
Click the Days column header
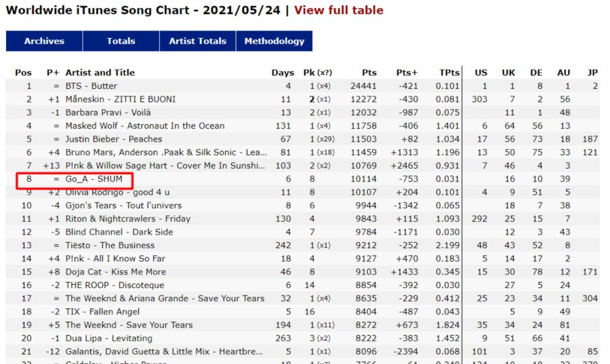[283, 73]
